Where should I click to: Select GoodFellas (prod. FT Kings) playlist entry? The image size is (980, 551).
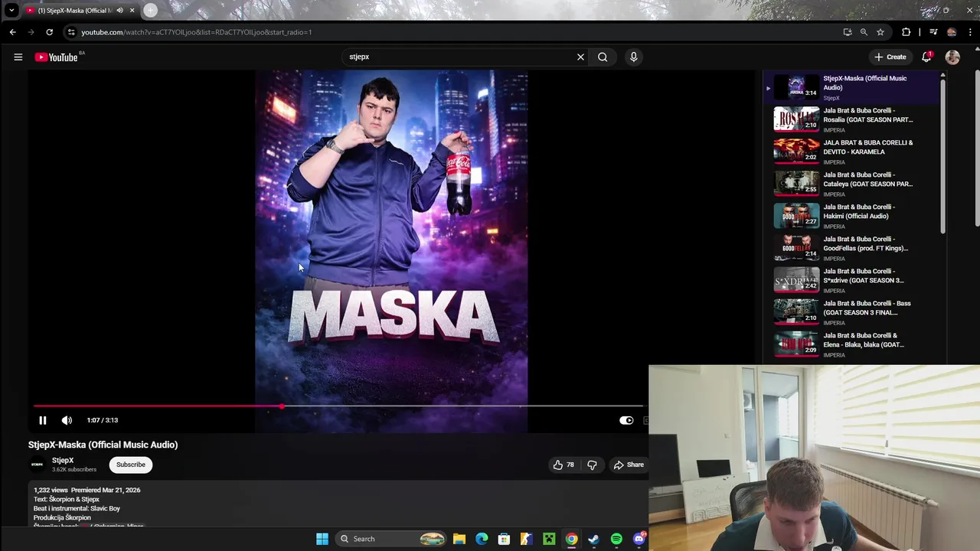click(x=852, y=248)
